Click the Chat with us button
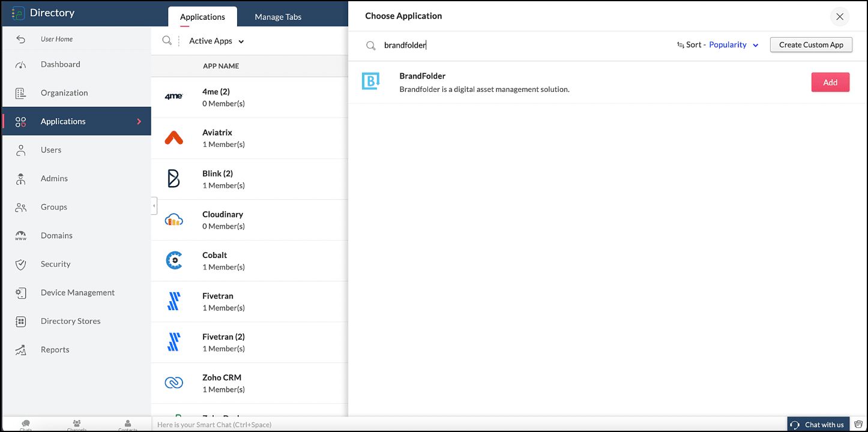The height and width of the screenshot is (432, 868). pyautogui.click(x=818, y=424)
